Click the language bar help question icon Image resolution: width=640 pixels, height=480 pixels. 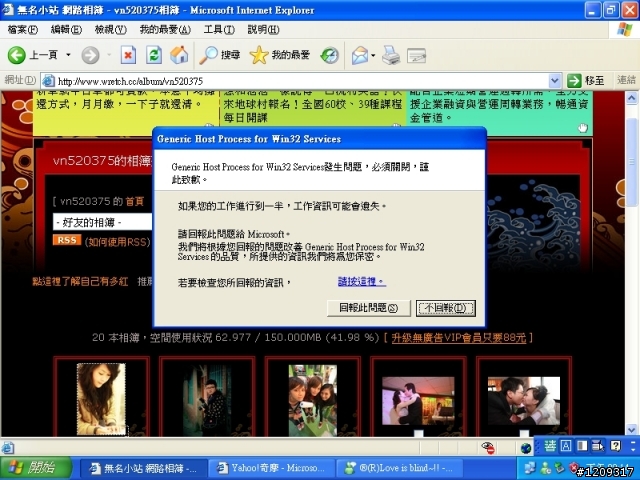[616, 446]
